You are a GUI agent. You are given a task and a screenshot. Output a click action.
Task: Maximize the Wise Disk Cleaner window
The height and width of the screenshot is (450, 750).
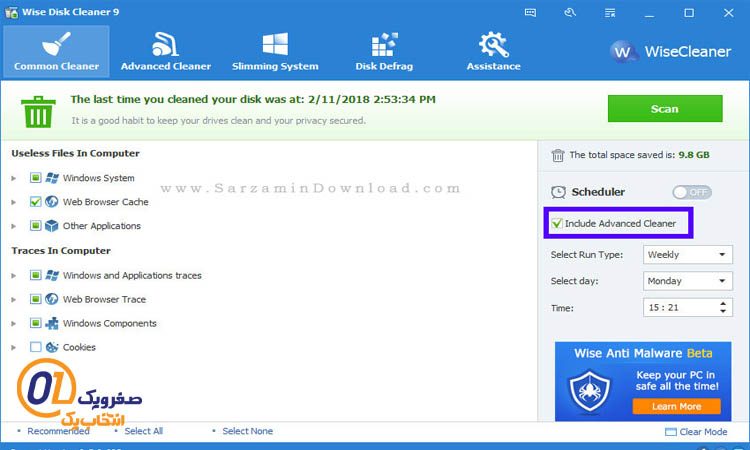[x=689, y=13]
